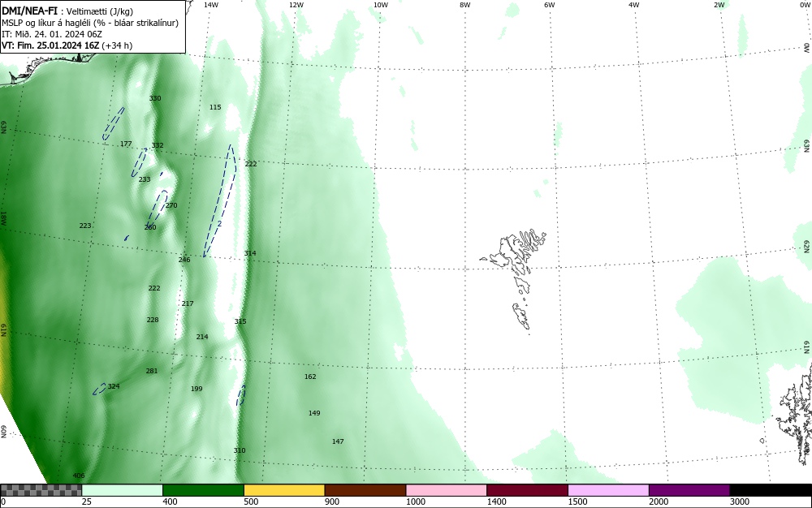Click the legend tick label '2000'
Image resolution: width=812 pixels, height=508 pixels.
pyautogui.click(x=659, y=502)
